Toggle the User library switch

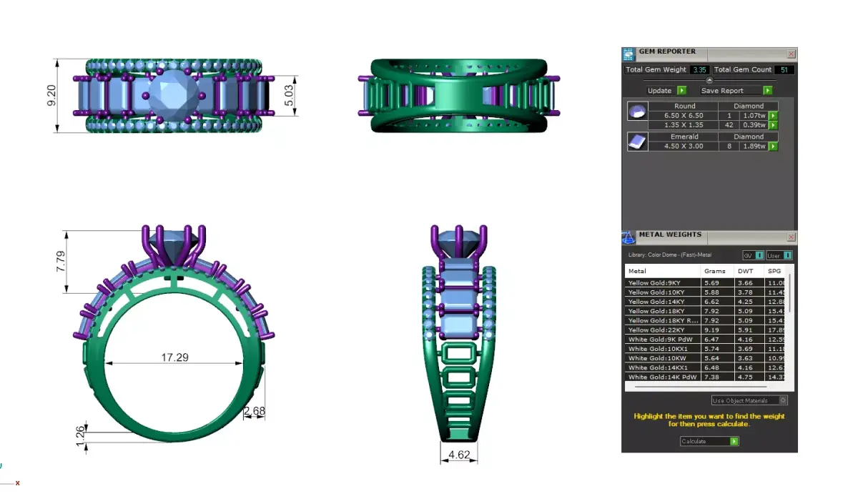pos(779,255)
